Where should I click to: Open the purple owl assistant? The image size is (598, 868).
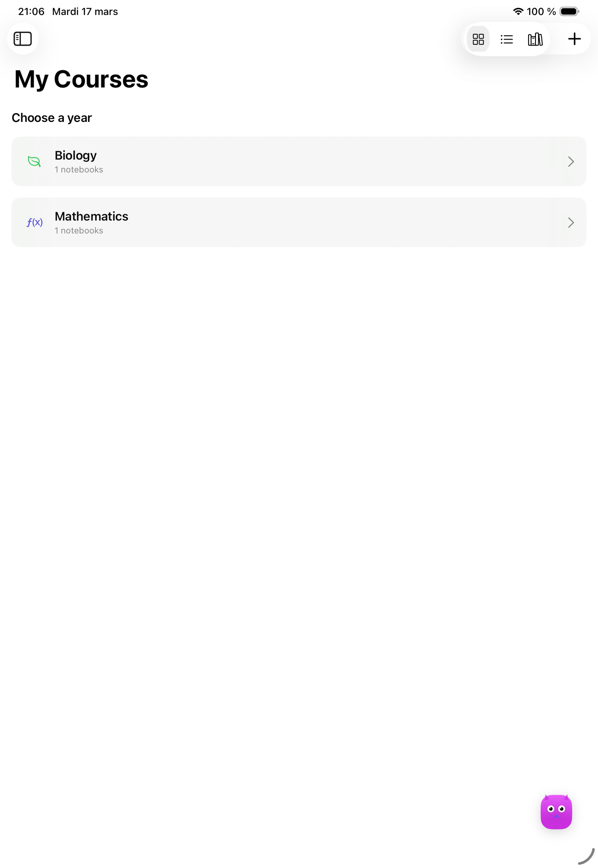click(x=556, y=812)
